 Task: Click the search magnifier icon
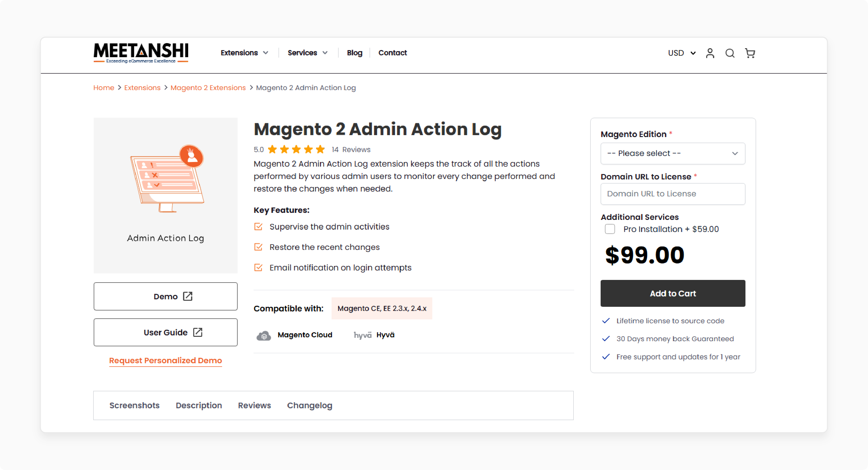730,53
